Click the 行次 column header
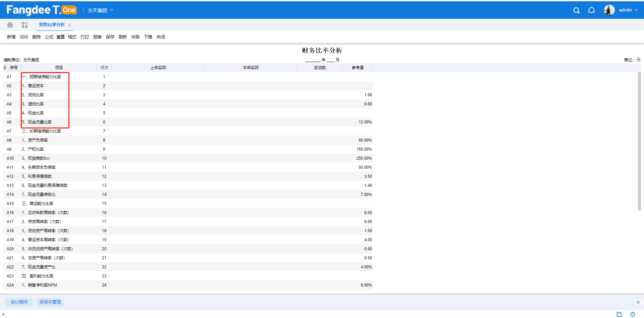 104,68
